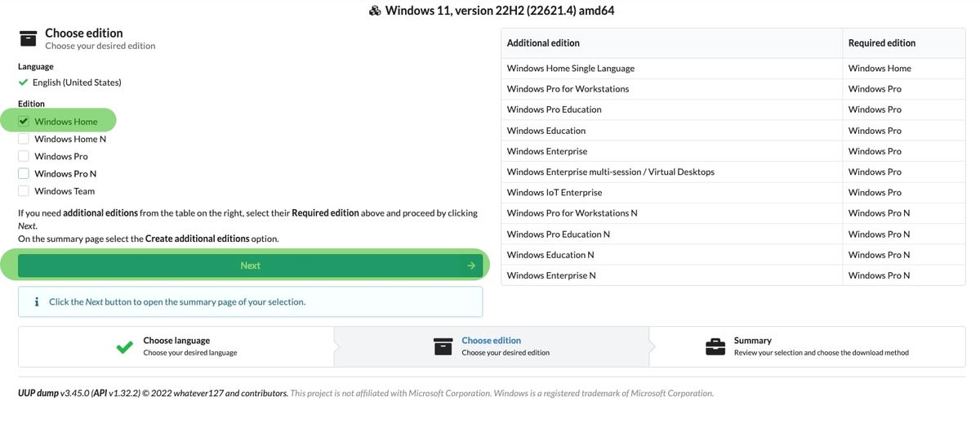Click the cubes icon beside Windows 11 title
This screenshot has height=424, width=980.
point(375,11)
